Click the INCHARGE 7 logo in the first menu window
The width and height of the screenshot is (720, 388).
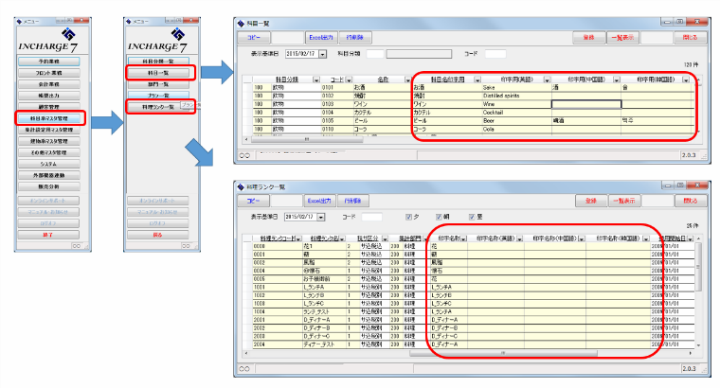48,41
